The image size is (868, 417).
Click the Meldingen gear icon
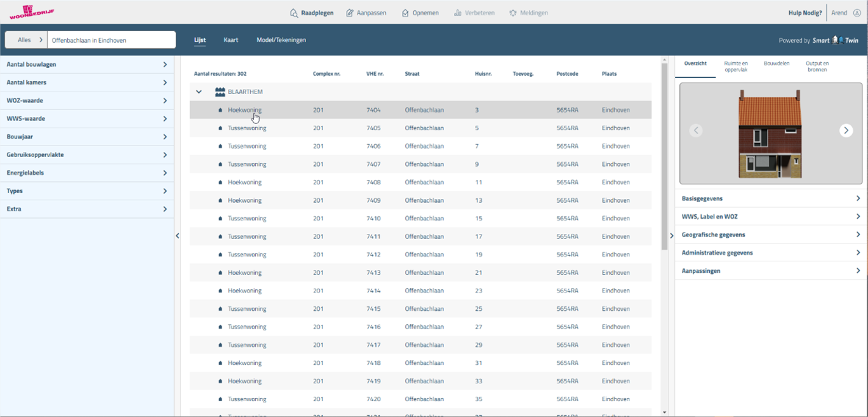tap(513, 13)
